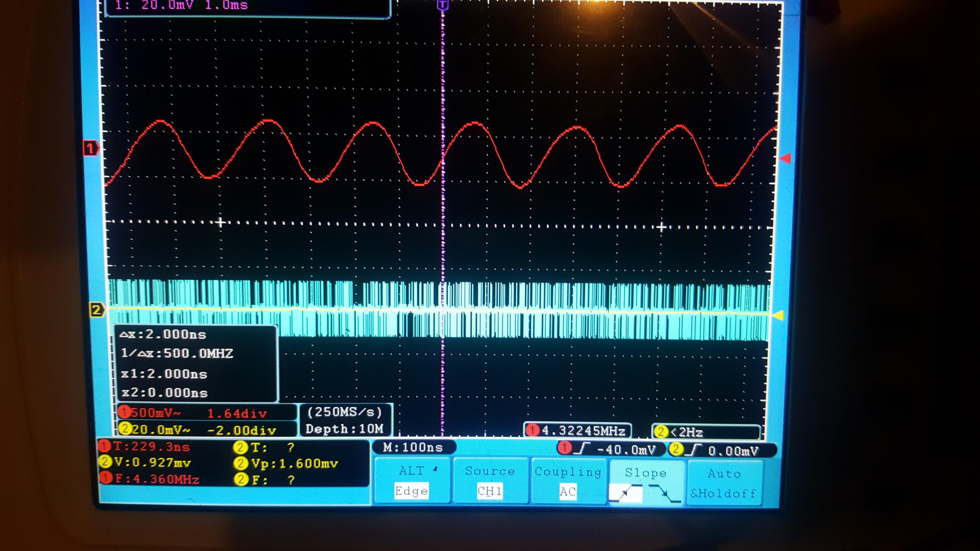Viewport: 980px width, 551px height.
Task: Click the red badge beside 4.32245MHz
Action: point(532,430)
